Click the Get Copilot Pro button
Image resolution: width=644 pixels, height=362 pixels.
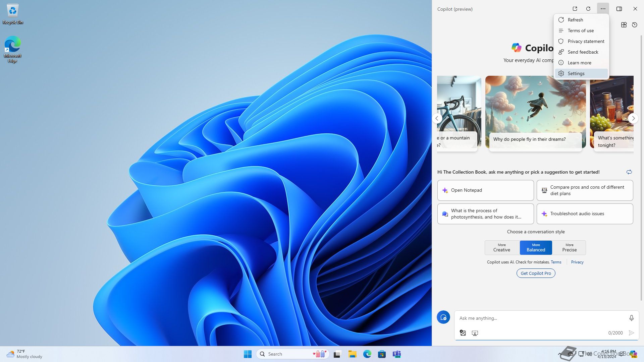click(536, 273)
